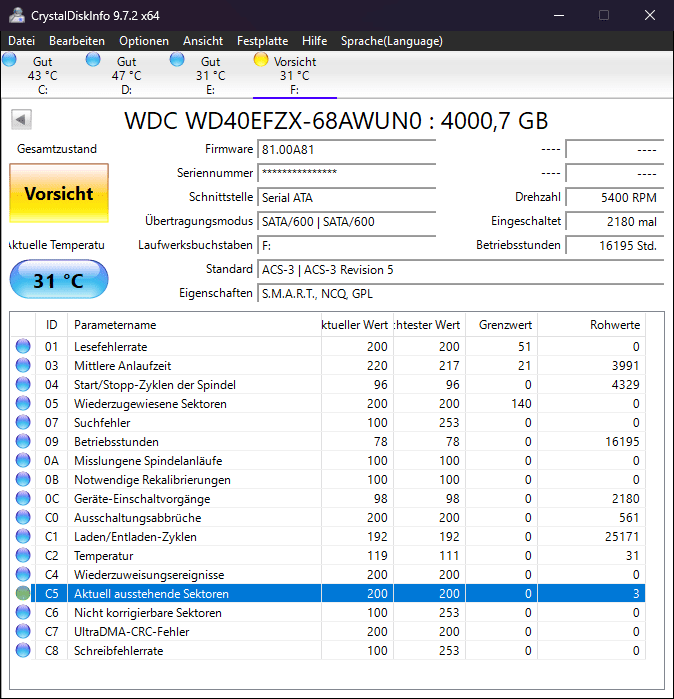Click raw value 561 for Ausschaltungsabbrüche
The image size is (674, 699).
[629, 517]
